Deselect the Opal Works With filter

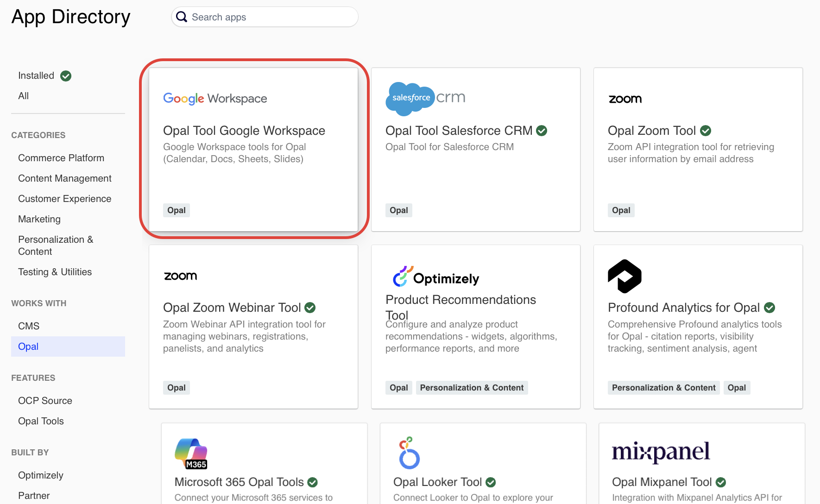(68, 346)
